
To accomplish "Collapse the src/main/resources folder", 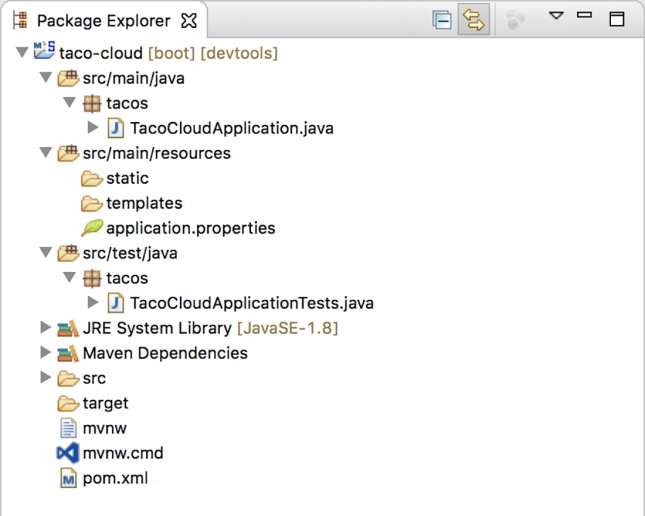I will (46, 152).
